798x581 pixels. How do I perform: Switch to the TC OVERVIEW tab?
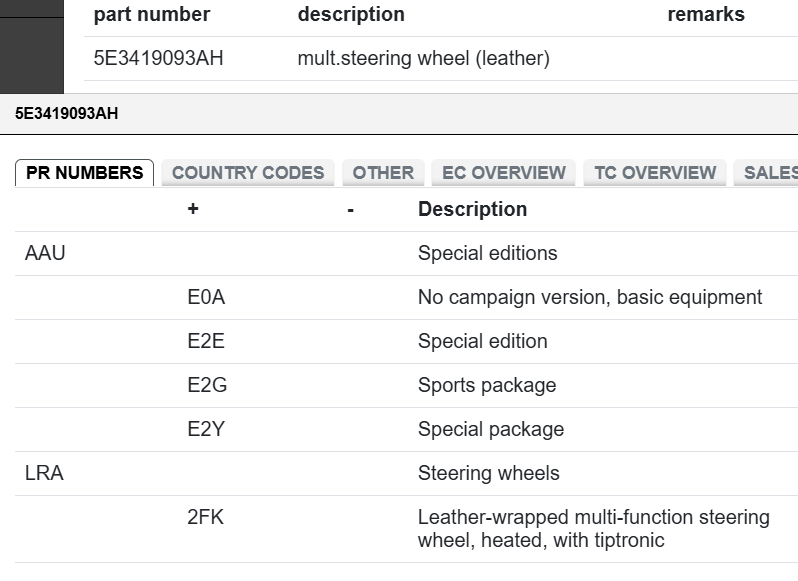coord(655,173)
